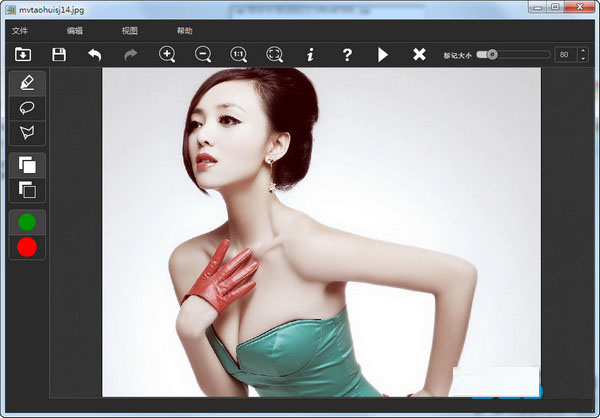
Task: Open the 编辑 menu
Action: click(x=75, y=31)
